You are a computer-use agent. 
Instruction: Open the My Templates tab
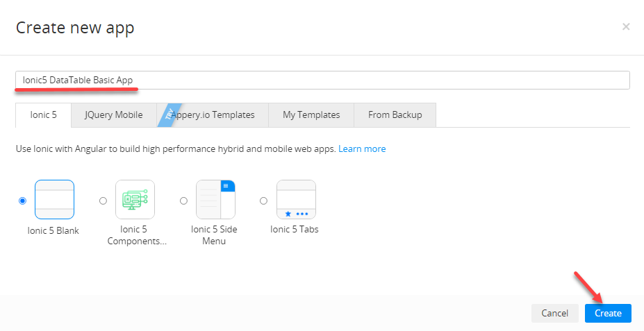tap(311, 115)
